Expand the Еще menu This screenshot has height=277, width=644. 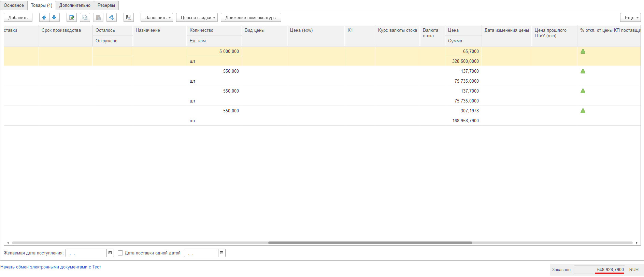click(630, 17)
